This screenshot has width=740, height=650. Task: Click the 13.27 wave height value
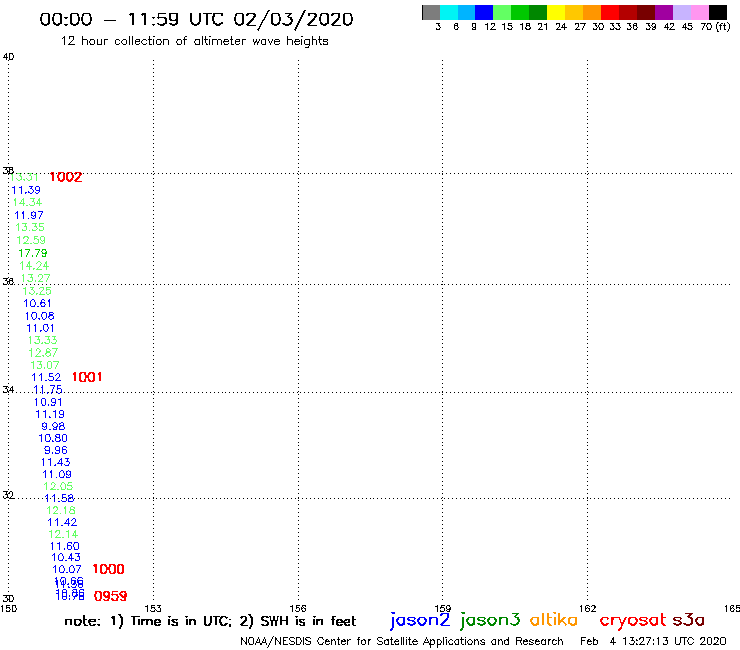[x=35, y=278]
